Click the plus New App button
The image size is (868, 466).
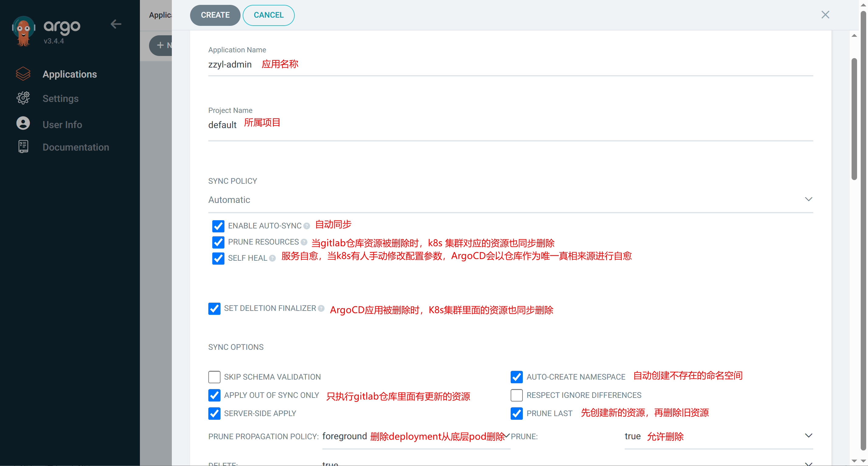tap(161, 45)
